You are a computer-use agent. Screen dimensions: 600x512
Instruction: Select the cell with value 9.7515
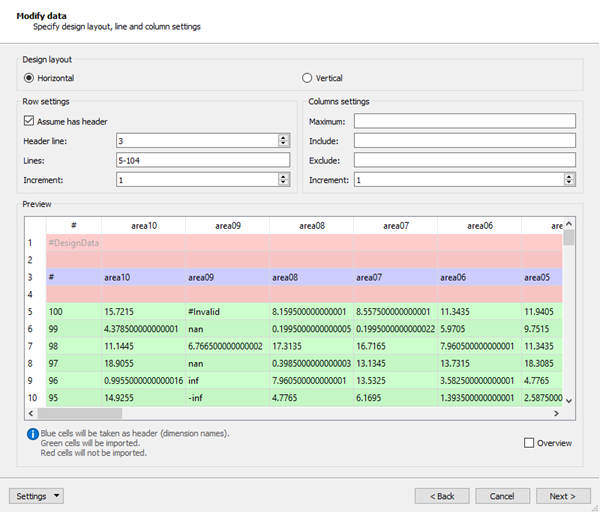point(542,329)
